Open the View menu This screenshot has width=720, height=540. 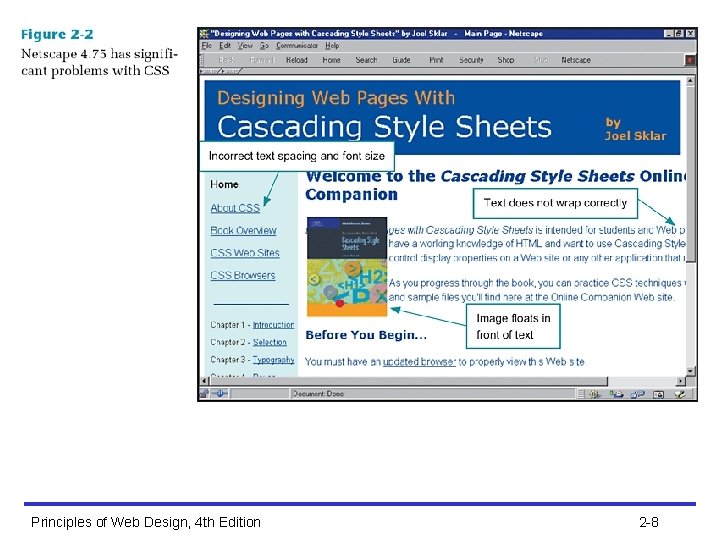pos(245,46)
